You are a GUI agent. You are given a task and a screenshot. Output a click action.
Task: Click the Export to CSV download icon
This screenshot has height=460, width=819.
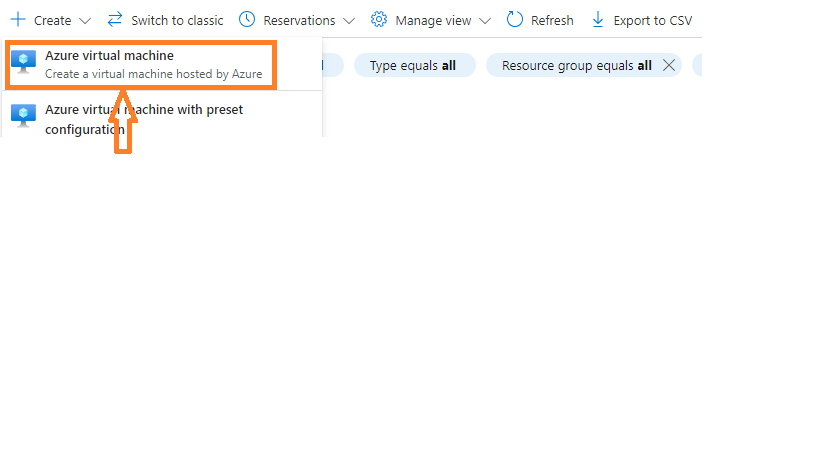tap(598, 20)
